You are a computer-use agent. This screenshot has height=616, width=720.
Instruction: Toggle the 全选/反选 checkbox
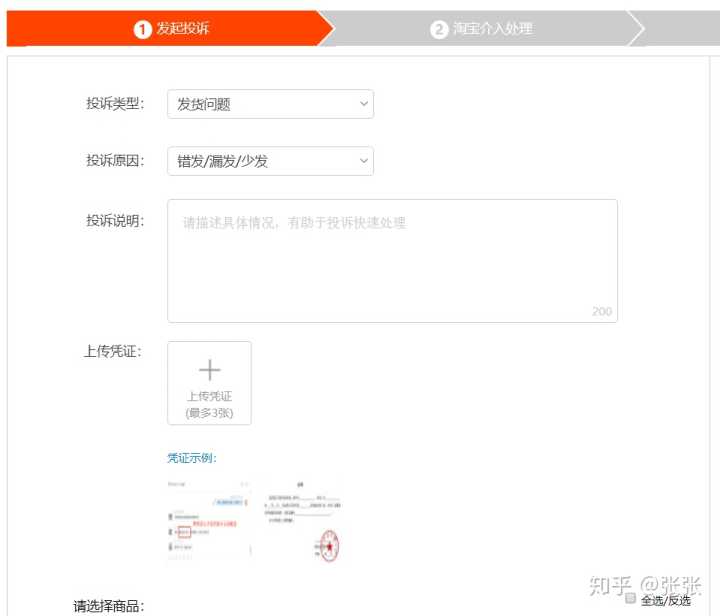point(631,598)
